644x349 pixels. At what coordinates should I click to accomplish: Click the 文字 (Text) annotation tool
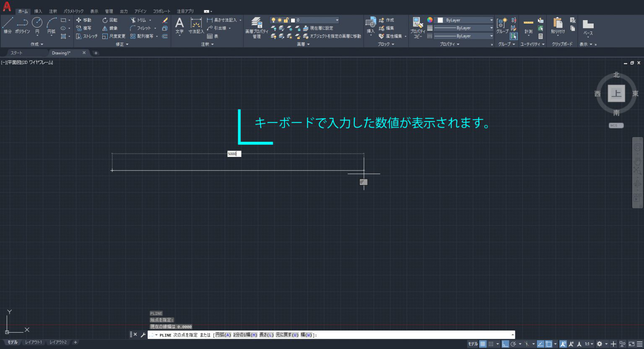[x=179, y=25]
